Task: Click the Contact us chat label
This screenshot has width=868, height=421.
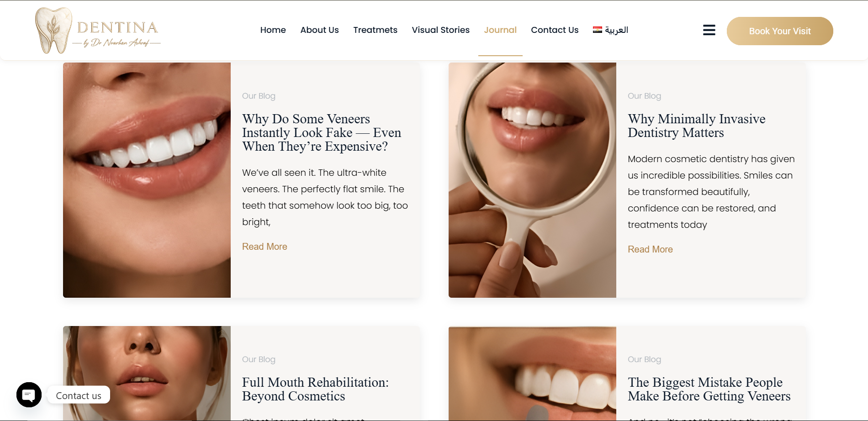Action: click(x=79, y=395)
